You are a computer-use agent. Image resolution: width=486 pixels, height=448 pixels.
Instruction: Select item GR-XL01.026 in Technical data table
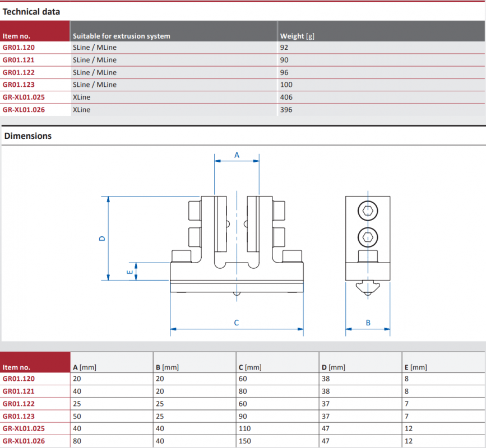[x=24, y=110]
